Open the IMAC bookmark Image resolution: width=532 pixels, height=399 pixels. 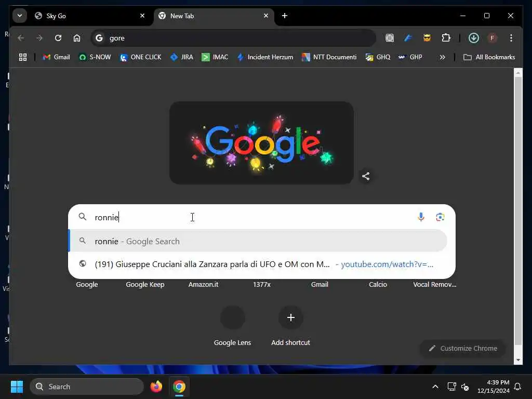[x=215, y=57]
